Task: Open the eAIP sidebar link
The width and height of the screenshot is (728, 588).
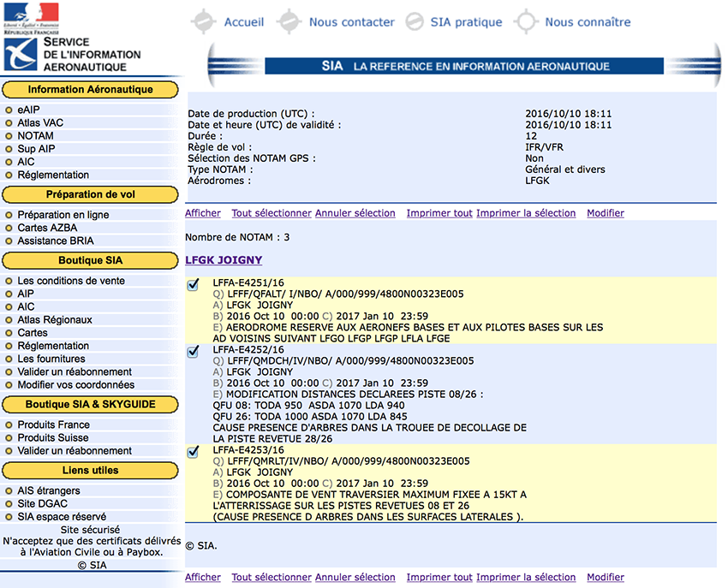Action: 29,110
